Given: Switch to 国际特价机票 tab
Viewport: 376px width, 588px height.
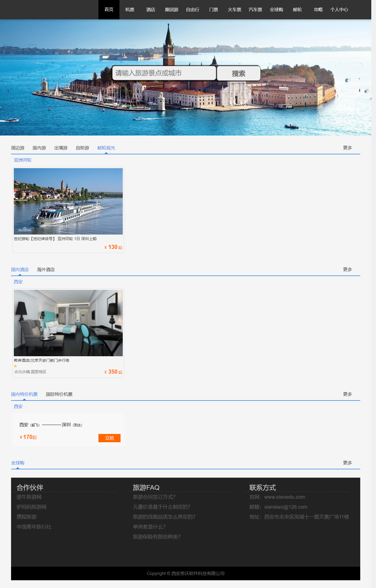Looking at the screenshot, I should pos(59,394).
